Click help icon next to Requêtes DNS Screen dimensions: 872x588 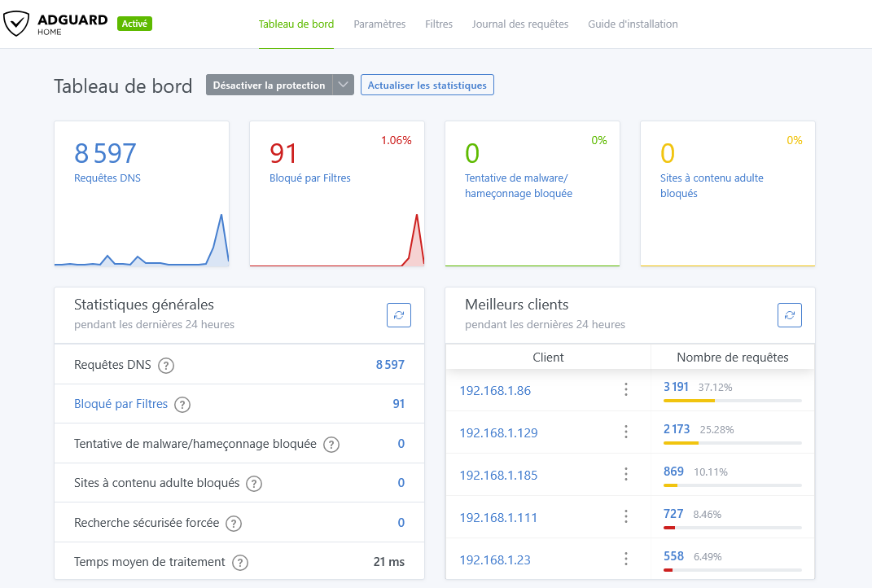pos(166,366)
